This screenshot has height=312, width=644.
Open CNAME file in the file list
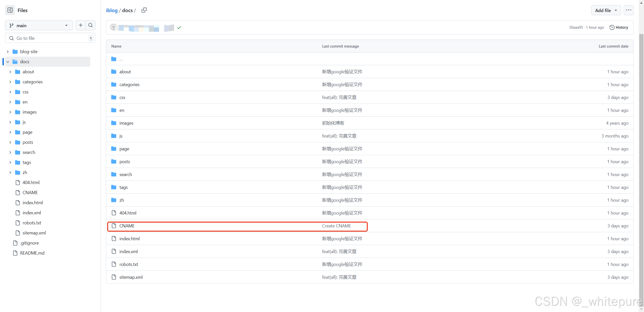pos(127,226)
